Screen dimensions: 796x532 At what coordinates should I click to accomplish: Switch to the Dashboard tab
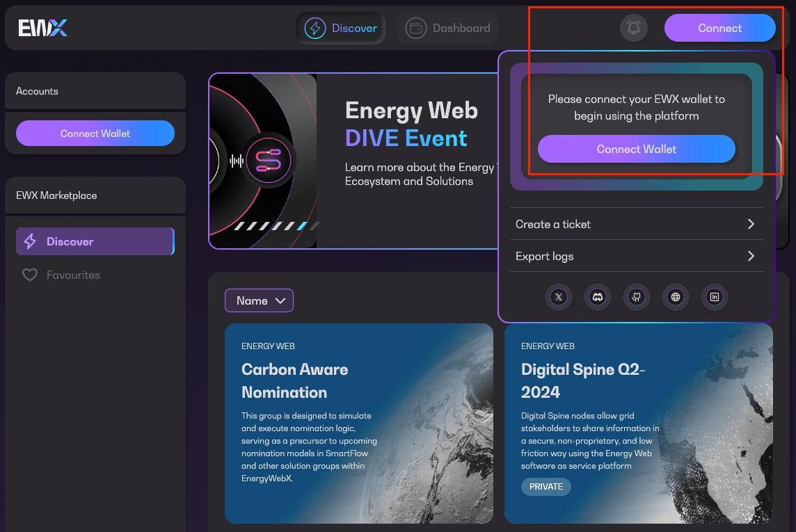click(x=447, y=29)
